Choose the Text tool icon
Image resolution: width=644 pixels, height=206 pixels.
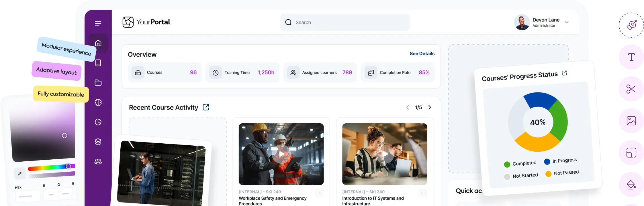click(x=631, y=57)
